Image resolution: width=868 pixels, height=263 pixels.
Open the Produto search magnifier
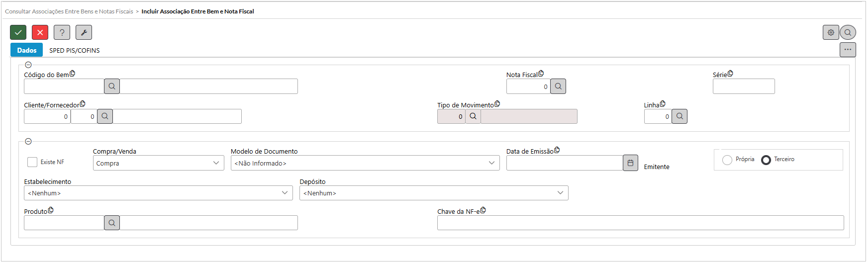click(x=112, y=223)
